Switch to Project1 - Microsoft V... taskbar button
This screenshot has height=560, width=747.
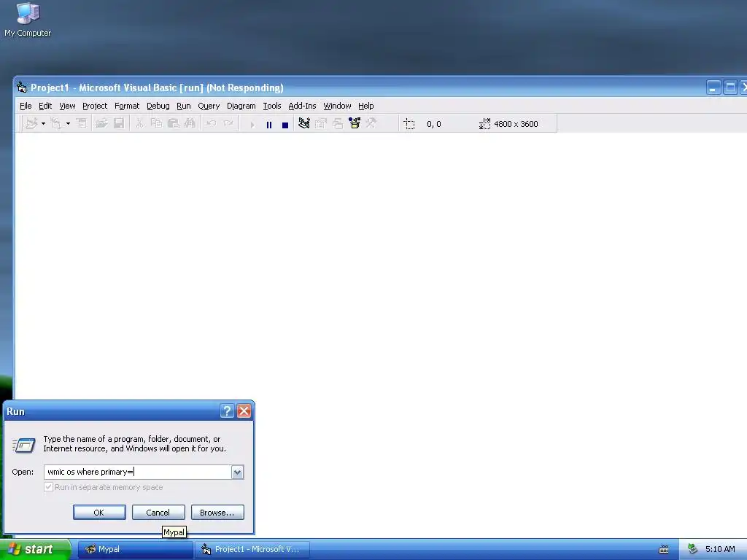(x=252, y=549)
